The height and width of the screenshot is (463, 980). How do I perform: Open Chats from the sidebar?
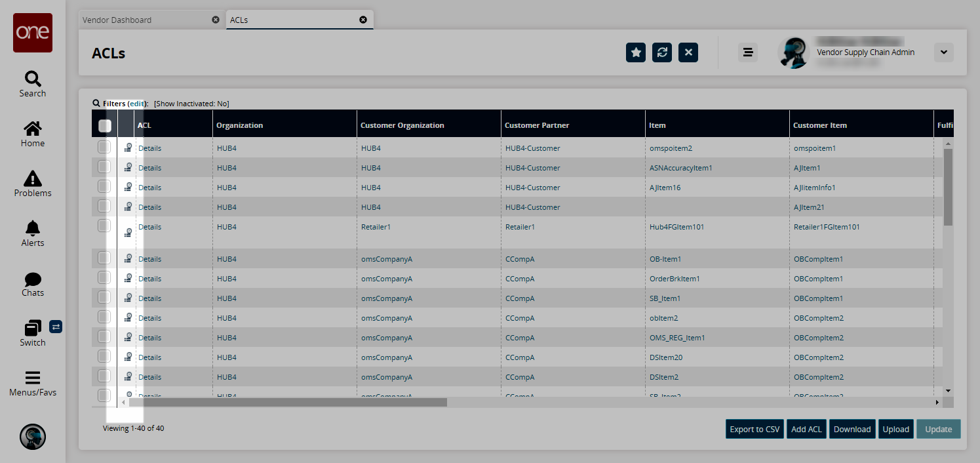click(33, 283)
